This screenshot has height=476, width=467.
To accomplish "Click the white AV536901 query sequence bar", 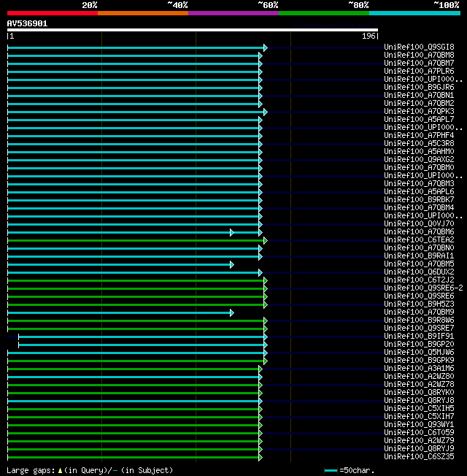I will (193, 30).
